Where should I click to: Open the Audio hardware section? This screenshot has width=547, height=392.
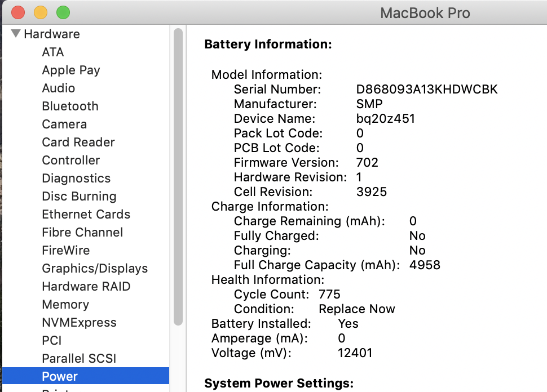[x=58, y=88]
